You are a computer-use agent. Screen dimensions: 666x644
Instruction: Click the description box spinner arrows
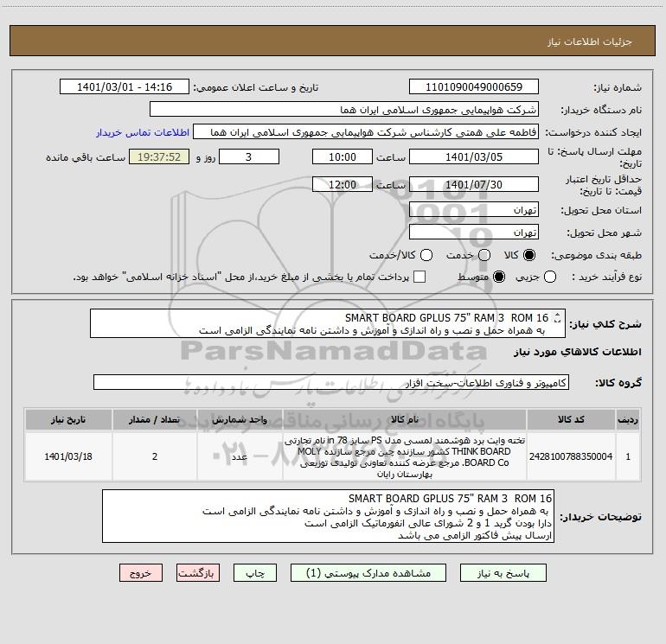tap(557, 318)
